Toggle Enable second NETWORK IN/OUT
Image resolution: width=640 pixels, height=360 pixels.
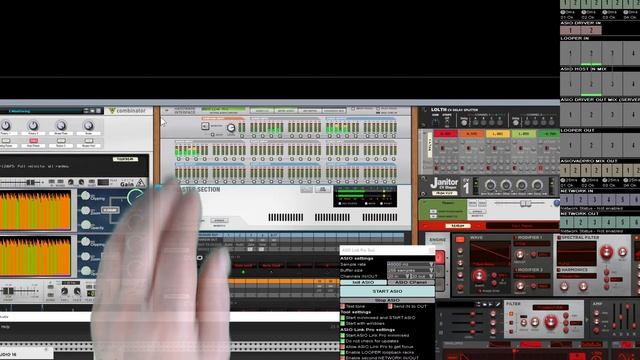(x=343, y=358)
